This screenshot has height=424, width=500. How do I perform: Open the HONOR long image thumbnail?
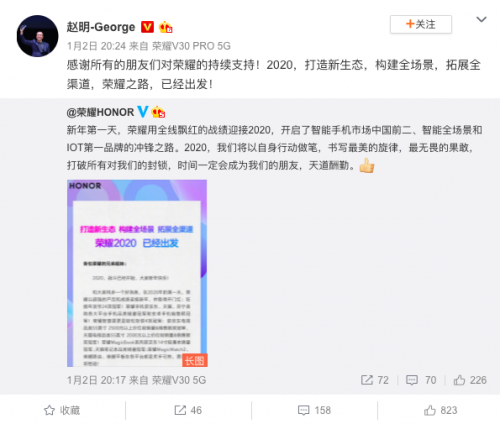click(x=137, y=273)
